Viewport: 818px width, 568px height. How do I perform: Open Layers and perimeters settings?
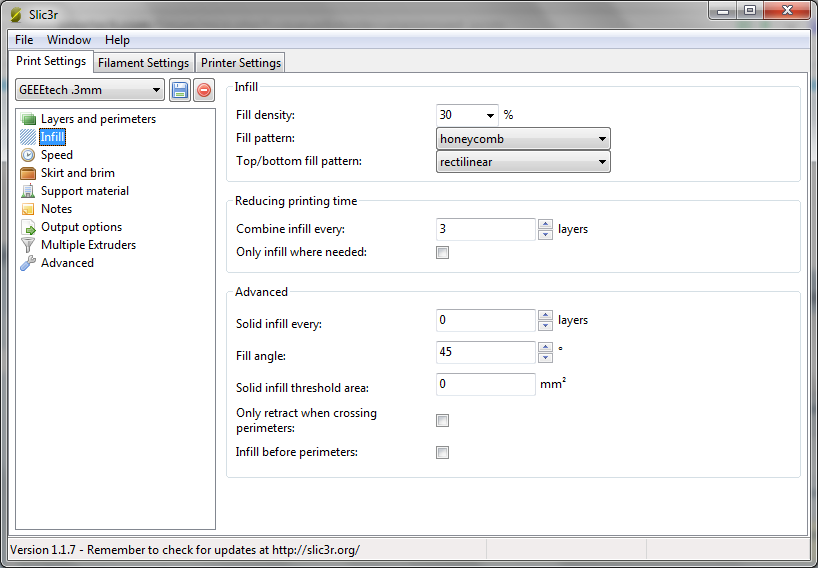(99, 119)
